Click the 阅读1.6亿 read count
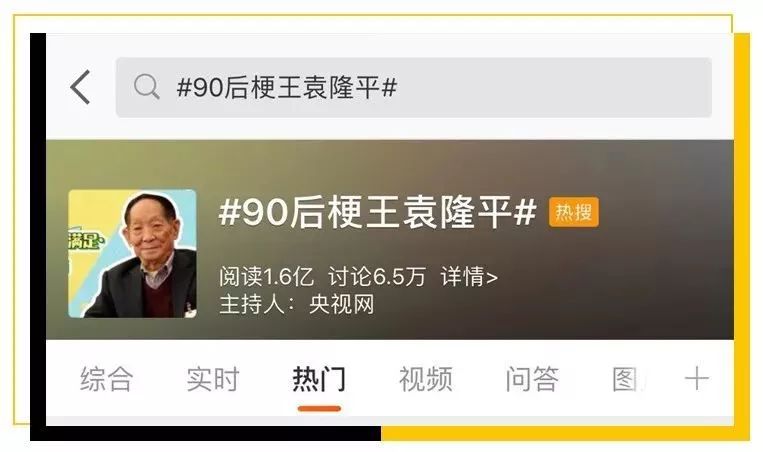The width and height of the screenshot is (763, 452). click(x=266, y=276)
